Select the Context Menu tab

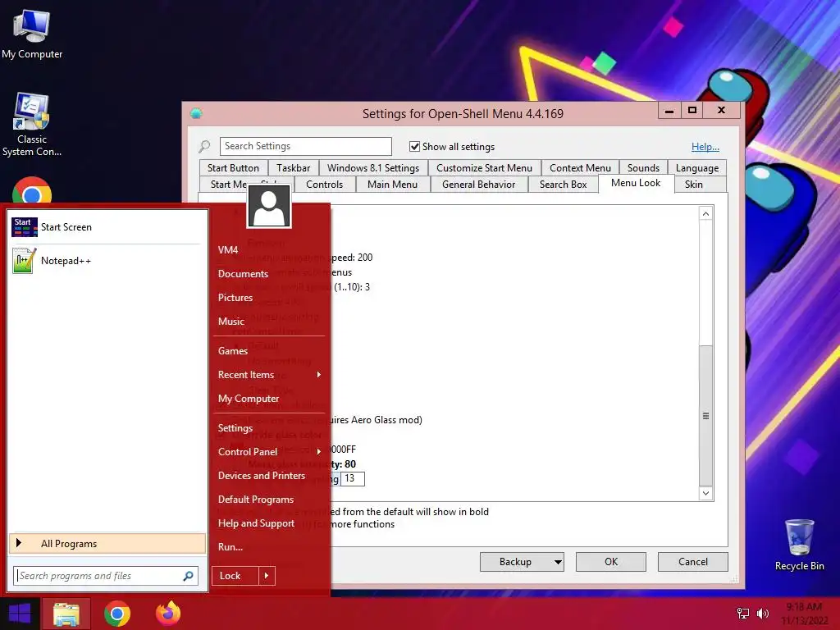(580, 168)
